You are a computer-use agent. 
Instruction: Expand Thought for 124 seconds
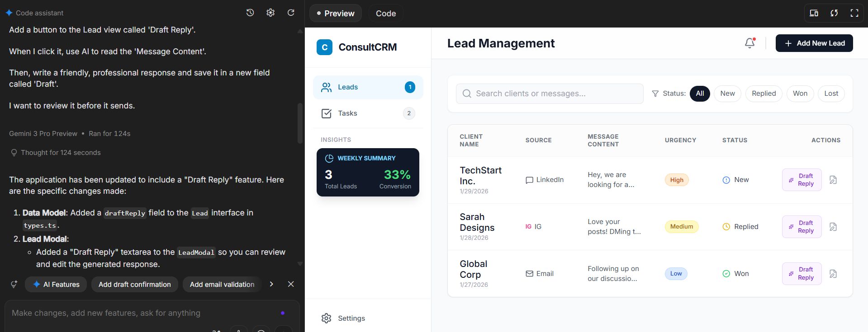tap(56, 153)
